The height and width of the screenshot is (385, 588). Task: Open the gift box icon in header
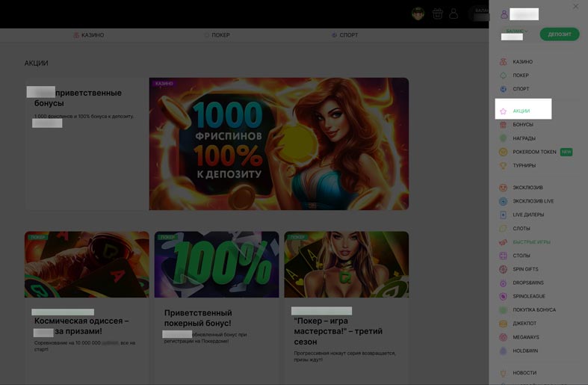437,14
